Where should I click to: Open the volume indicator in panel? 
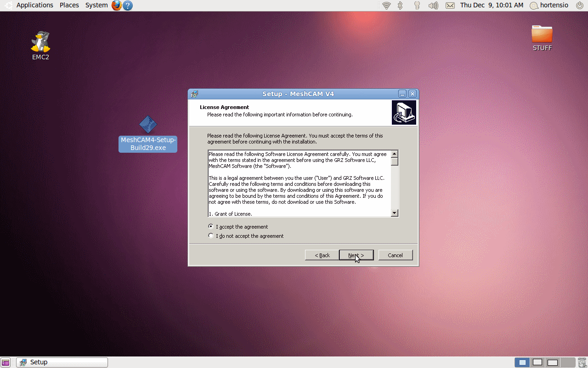point(433,6)
